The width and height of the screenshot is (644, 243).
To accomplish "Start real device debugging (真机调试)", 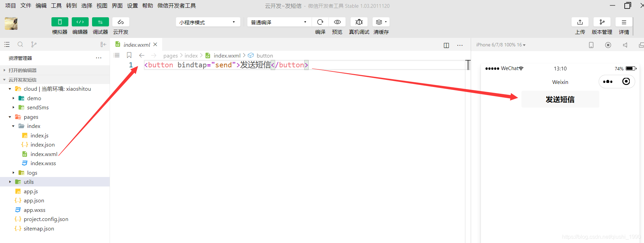I will 359,22.
